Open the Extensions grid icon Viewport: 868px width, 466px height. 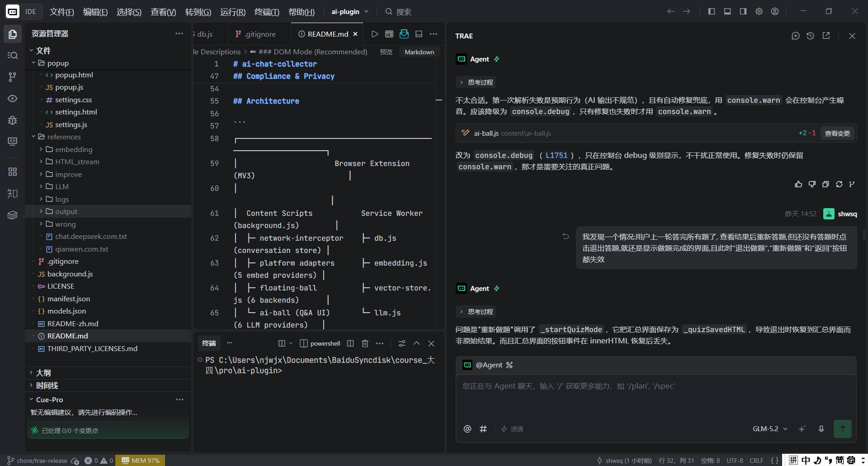pyautogui.click(x=13, y=172)
